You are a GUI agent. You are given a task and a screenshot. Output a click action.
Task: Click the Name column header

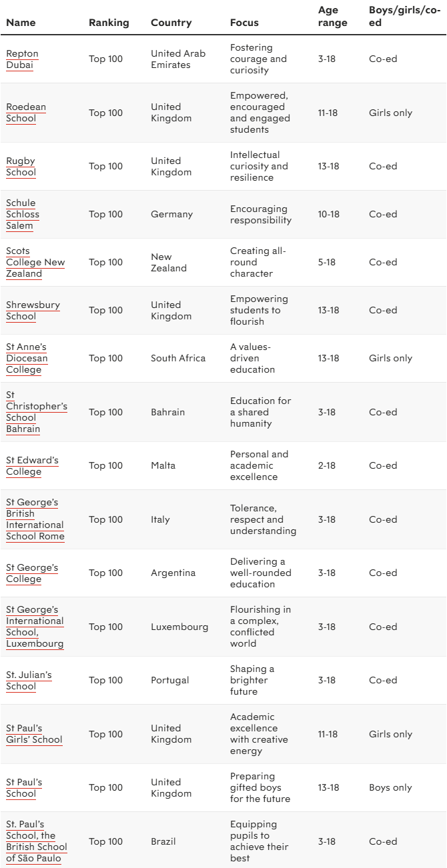point(21,23)
